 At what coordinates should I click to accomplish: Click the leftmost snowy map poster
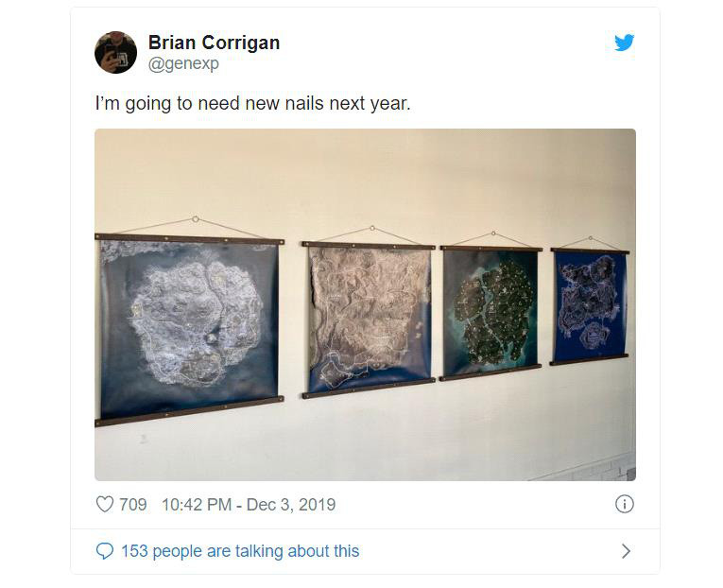pos(190,328)
